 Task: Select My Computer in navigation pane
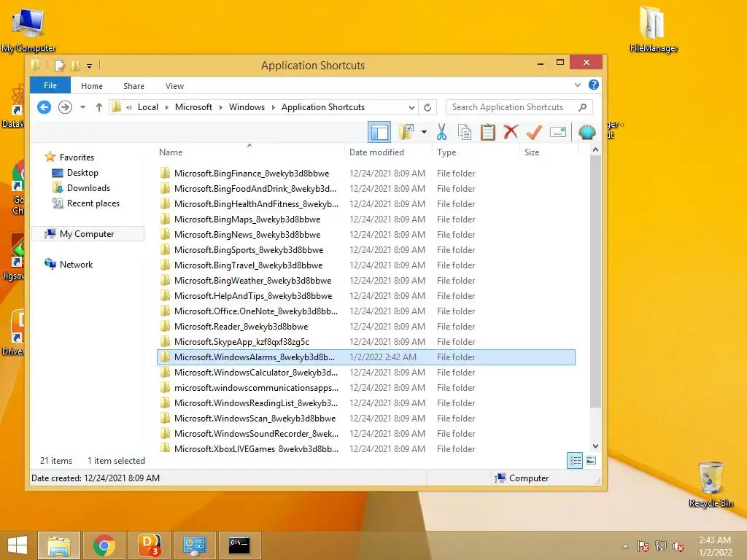click(87, 234)
